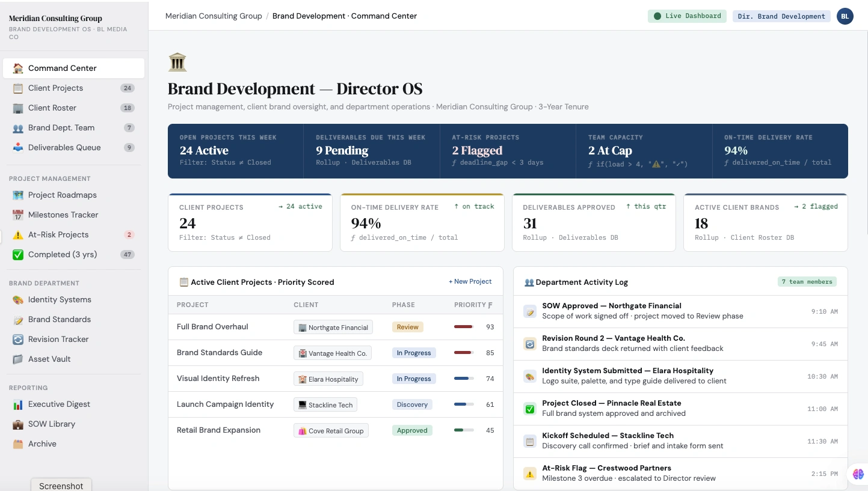Viewport: 868px width, 491px height.
Task: Click the brain assistant icon at bottom right
Action: tap(858, 474)
